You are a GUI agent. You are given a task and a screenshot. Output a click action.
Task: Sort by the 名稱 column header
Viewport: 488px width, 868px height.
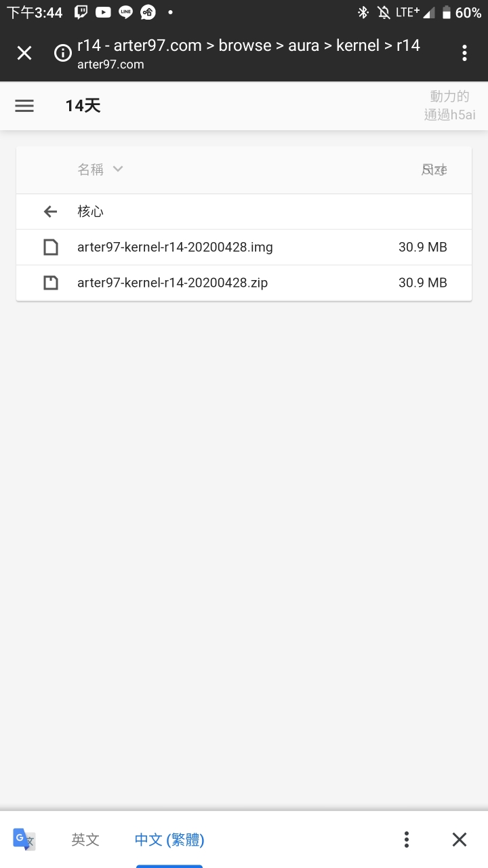tap(90, 170)
